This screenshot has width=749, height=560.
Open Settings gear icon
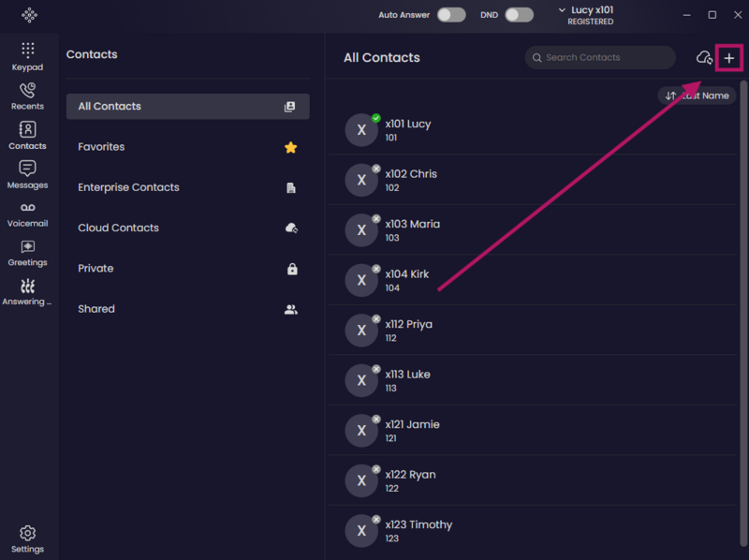click(28, 539)
